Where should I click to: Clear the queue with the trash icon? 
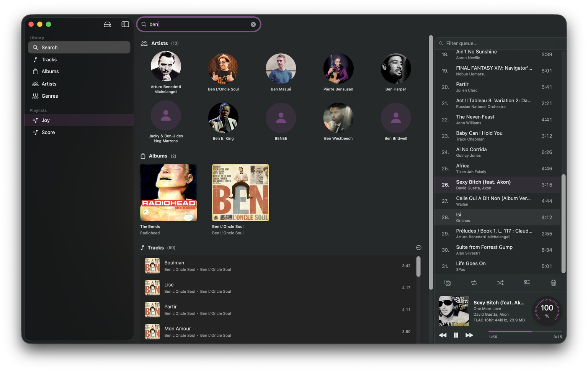(x=553, y=283)
